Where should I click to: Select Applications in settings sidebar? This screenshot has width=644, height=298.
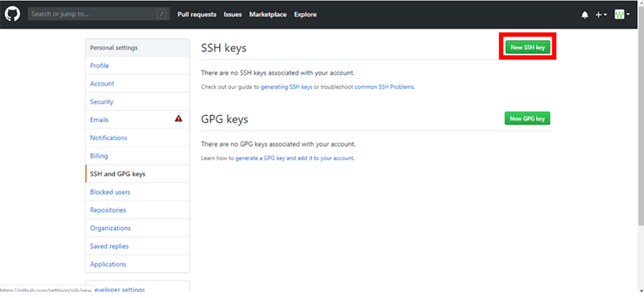pyautogui.click(x=137, y=264)
